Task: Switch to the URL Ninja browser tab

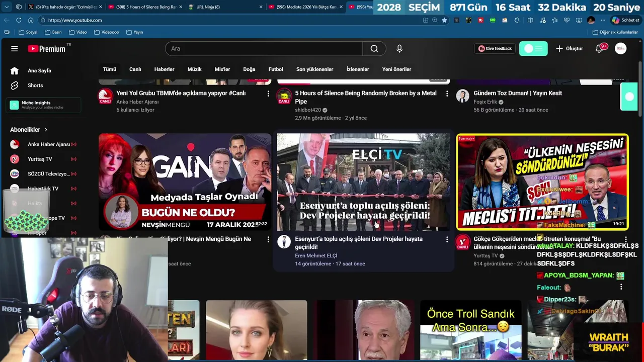Action: 225,7
